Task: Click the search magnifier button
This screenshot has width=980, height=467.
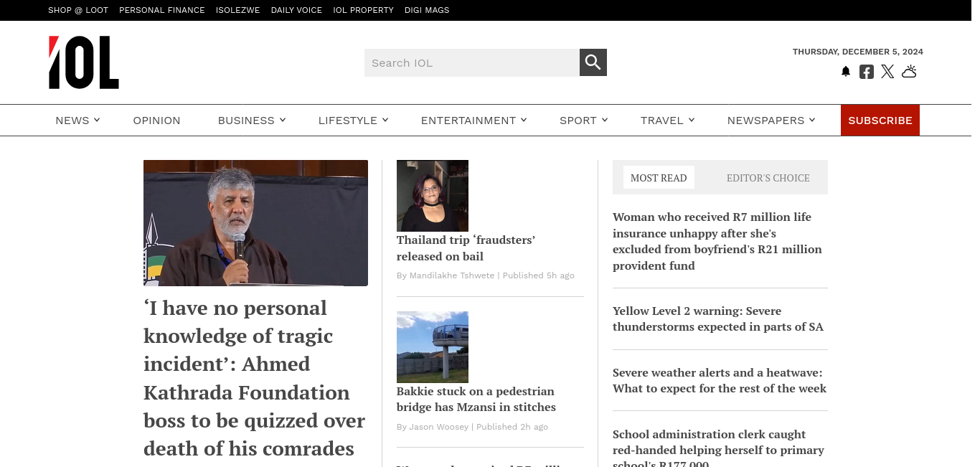Action: 593,62
